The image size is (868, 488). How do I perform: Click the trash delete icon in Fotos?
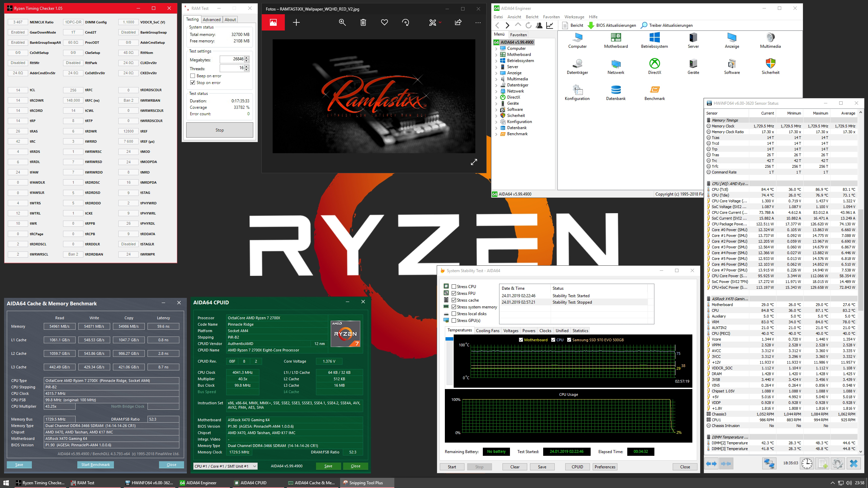(x=363, y=22)
